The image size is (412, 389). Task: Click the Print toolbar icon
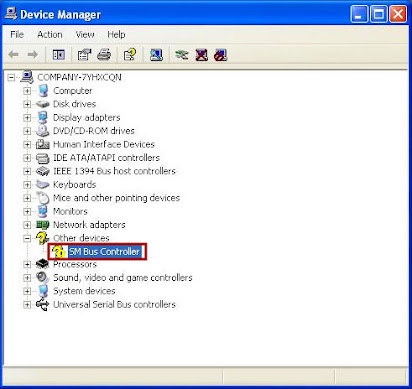[x=104, y=54]
